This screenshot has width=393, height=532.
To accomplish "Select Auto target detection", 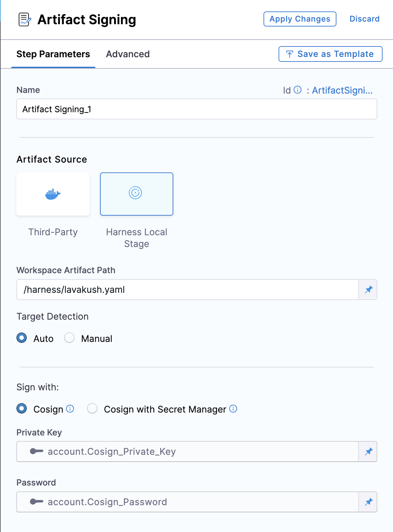I will 22,338.
